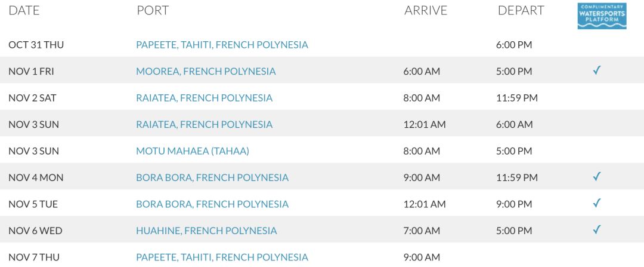644x267 pixels.
Task: Open Papeete port link on Nov 7
Action: coord(222,257)
